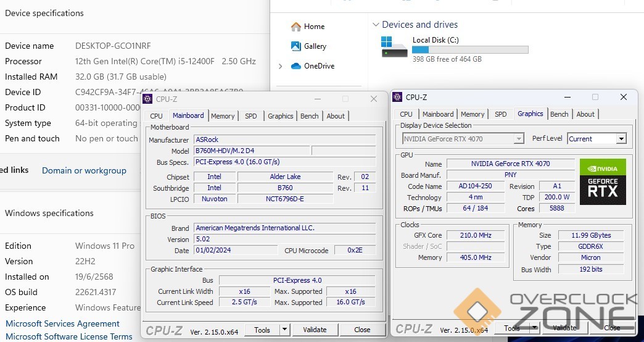Viewport: 644px width, 342px height.
Task: Click the Local Disk storage usage bar
Action: (470, 50)
